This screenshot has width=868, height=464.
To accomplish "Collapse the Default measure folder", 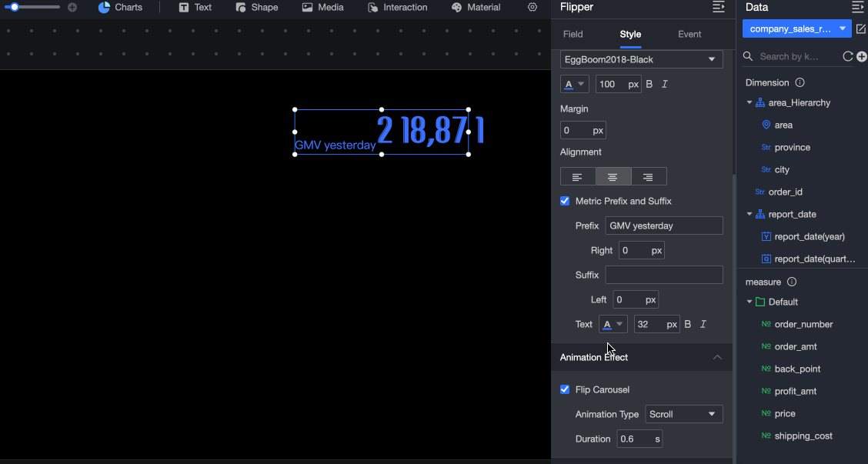I will tap(749, 302).
